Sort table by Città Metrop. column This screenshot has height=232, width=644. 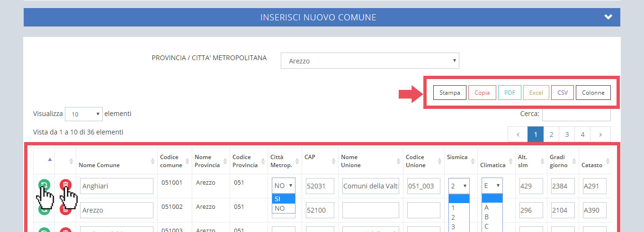point(285,161)
